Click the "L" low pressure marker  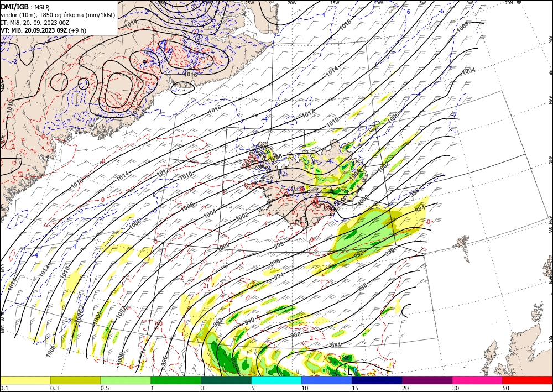pyautogui.click(x=349, y=371)
